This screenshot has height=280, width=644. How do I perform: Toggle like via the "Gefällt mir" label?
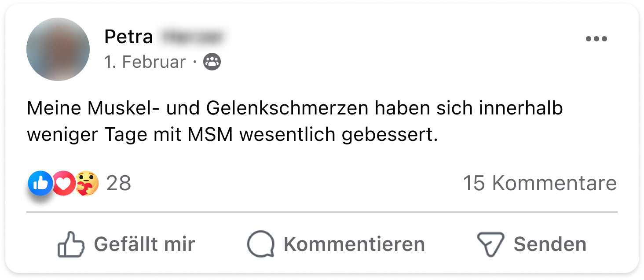[x=144, y=244]
